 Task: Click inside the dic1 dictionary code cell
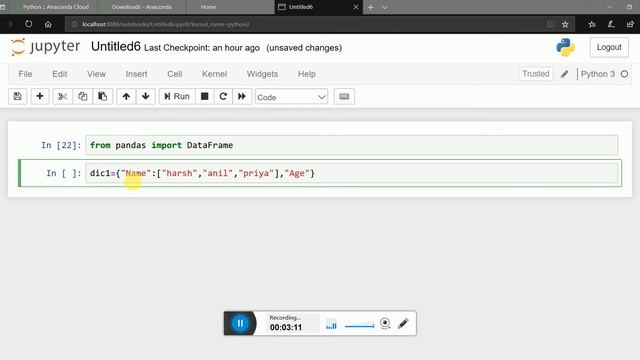351,173
